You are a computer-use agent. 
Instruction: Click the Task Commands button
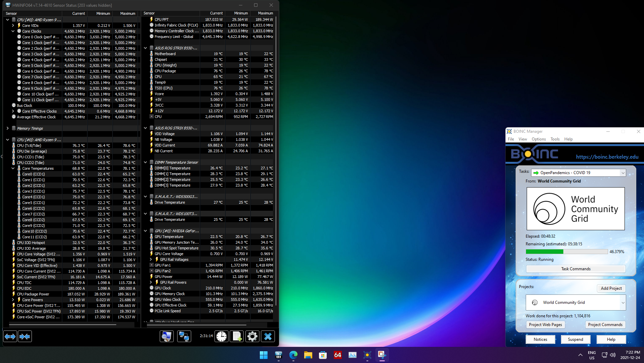[576, 269]
